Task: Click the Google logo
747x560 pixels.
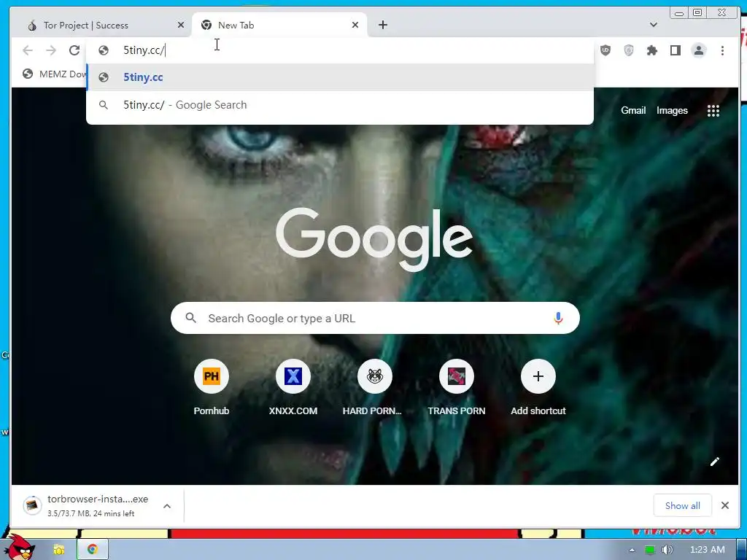Action: [x=374, y=239]
